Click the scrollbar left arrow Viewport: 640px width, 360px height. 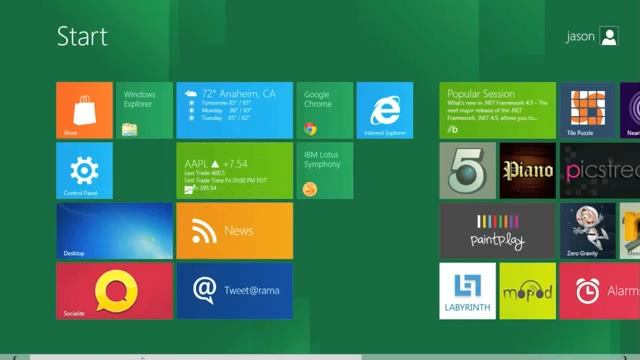point(15,358)
